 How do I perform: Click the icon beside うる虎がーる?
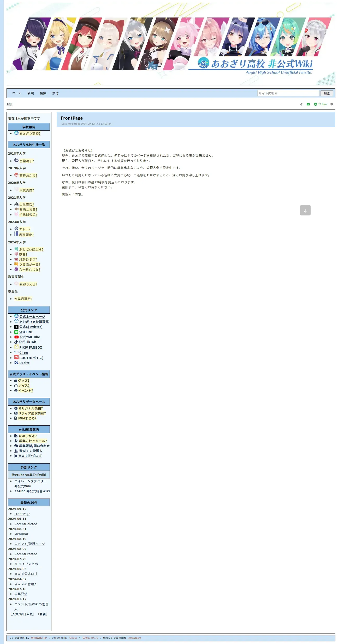(x=16, y=264)
